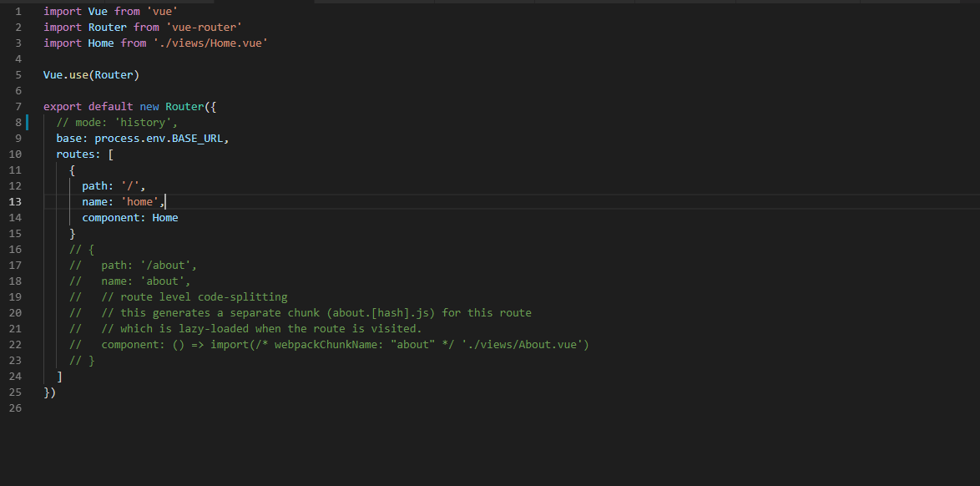Click the modified-line marker beside line 8

point(28,123)
